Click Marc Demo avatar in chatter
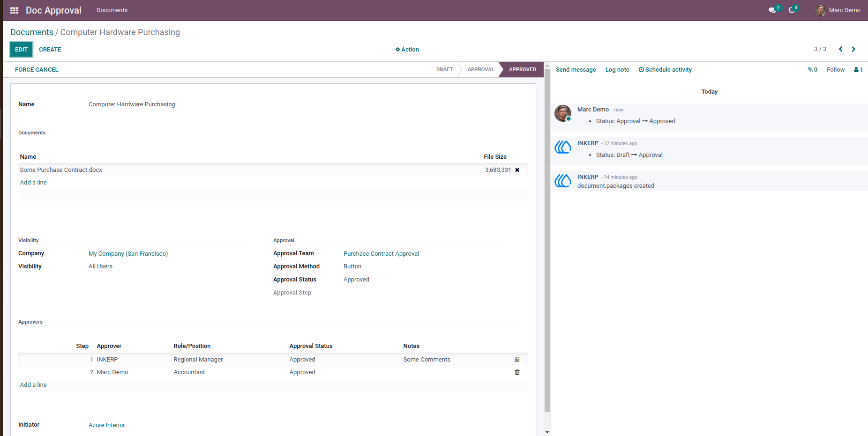 tap(563, 113)
